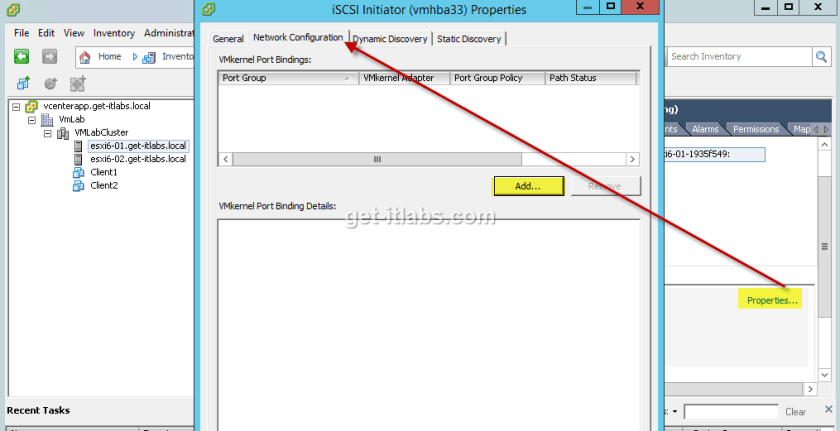The image size is (840, 431).
Task: Click the green Back navigation arrow
Action: point(21,56)
